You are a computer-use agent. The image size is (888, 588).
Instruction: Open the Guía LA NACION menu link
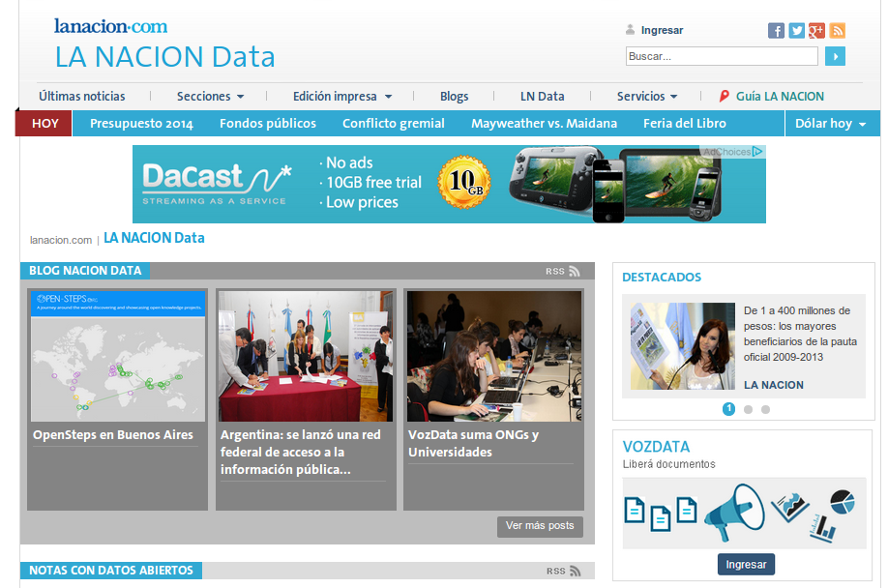tap(780, 96)
